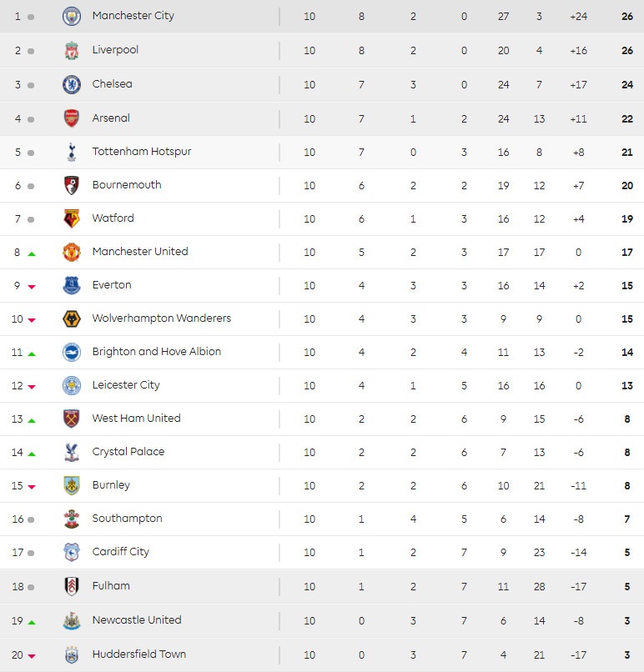This screenshot has height=672, width=644.
Task: Click the green up arrow beside Manchester United
Action: [x=32, y=253]
